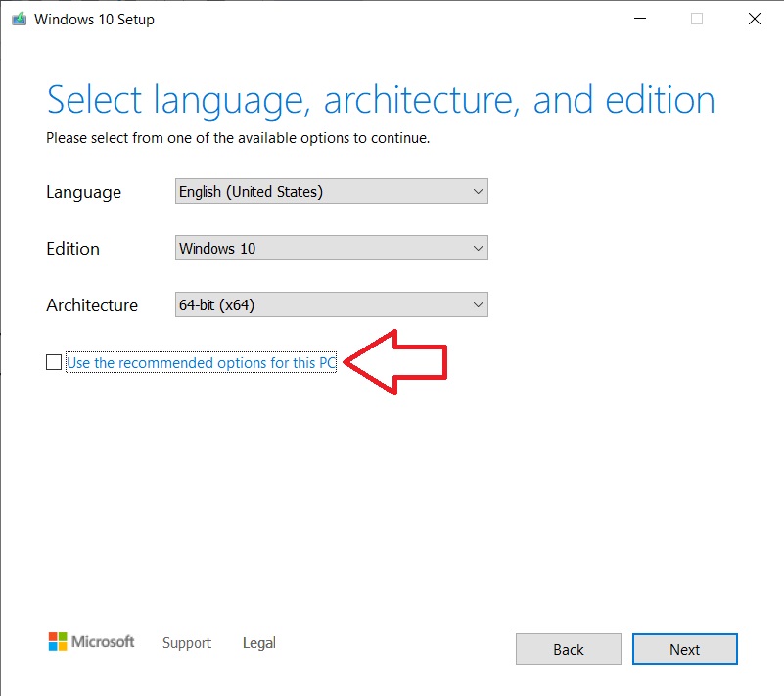Click "Use the recommended options for this PC" text
Viewport: 784px width, 696px height.
(201, 363)
